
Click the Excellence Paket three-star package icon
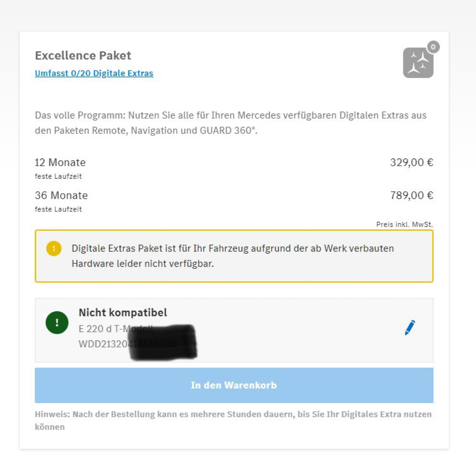(x=418, y=63)
